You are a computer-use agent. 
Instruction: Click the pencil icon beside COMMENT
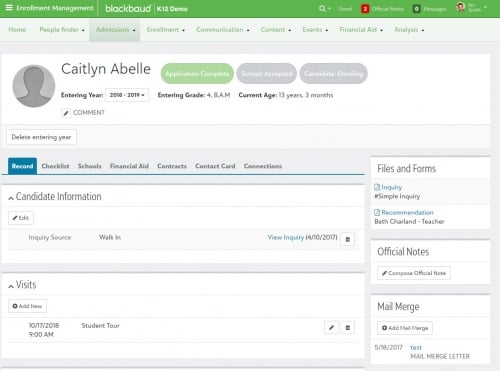click(66, 113)
